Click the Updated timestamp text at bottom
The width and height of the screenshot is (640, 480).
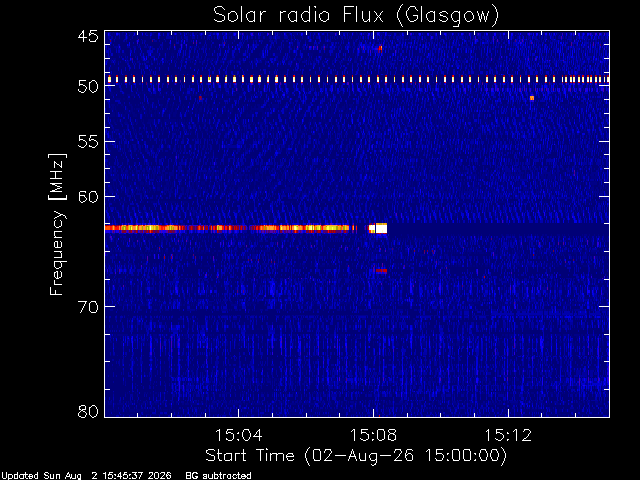(86, 476)
